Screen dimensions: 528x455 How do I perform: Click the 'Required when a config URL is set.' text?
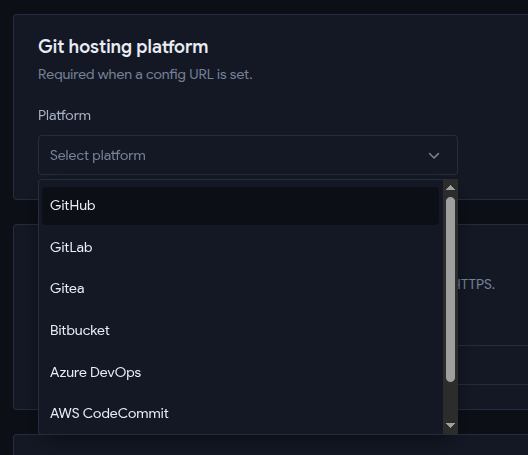pos(145,74)
